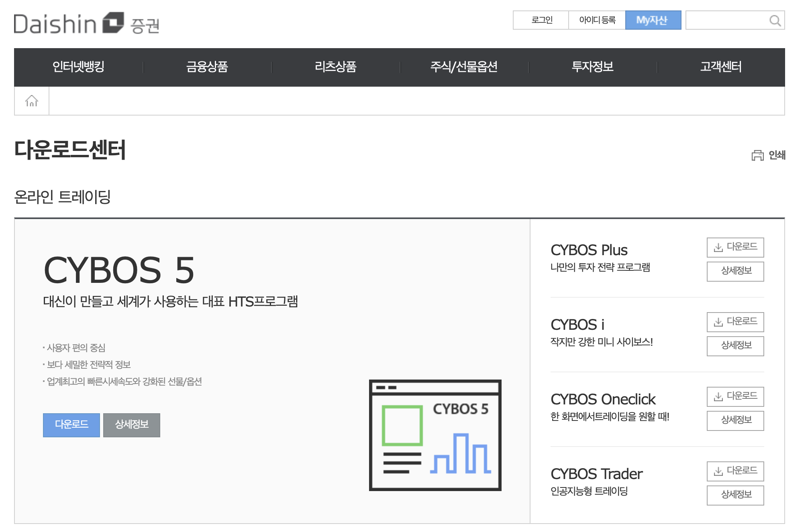This screenshot has width=812, height=532.
Task: Open the 고객센터 menu
Action: [721, 67]
